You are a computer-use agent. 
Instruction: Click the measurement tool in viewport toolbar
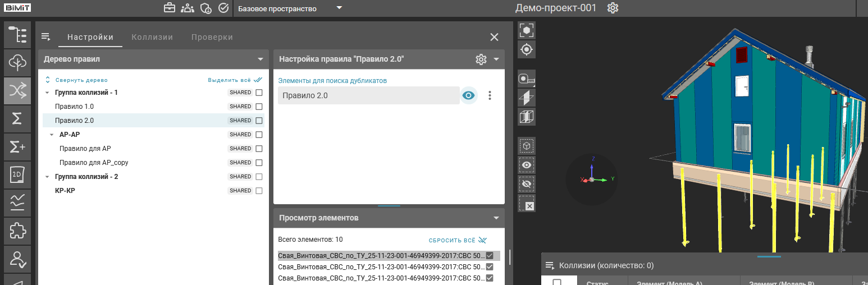[527, 79]
